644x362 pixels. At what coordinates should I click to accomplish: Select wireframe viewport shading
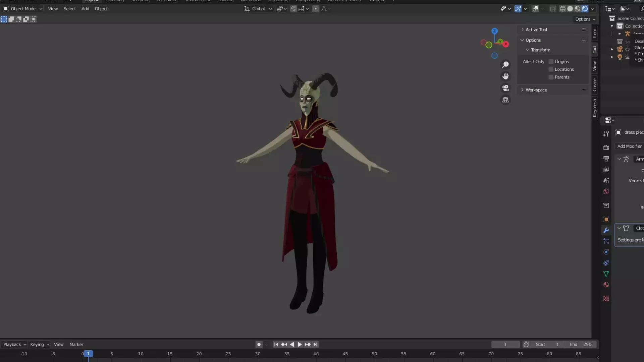562,9
